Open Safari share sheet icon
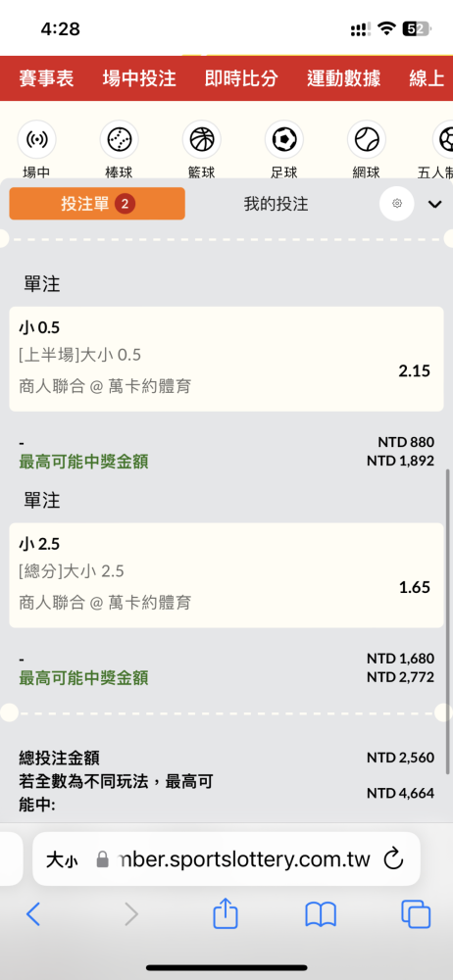453x980 pixels. pyautogui.click(x=226, y=913)
